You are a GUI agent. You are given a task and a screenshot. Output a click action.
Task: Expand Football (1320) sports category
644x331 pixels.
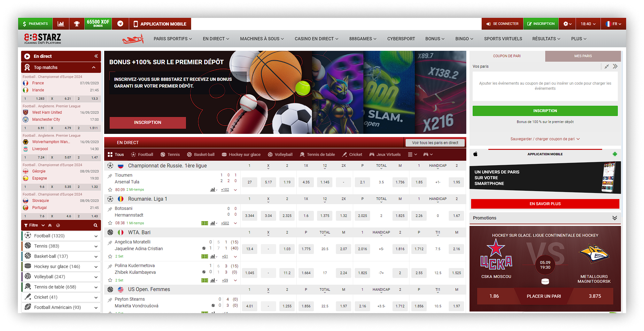tap(96, 236)
